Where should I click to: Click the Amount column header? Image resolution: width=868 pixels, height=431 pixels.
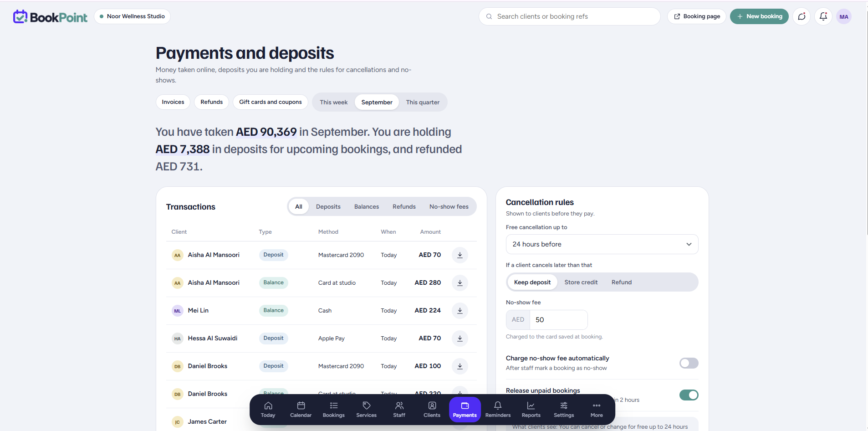tap(430, 232)
